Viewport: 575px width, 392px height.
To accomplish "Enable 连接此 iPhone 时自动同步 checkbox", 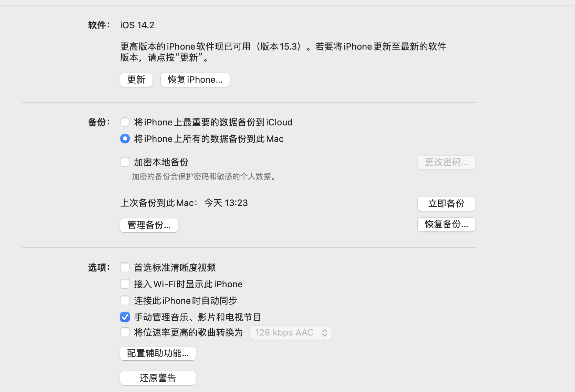I will pyautogui.click(x=125, y=301).
